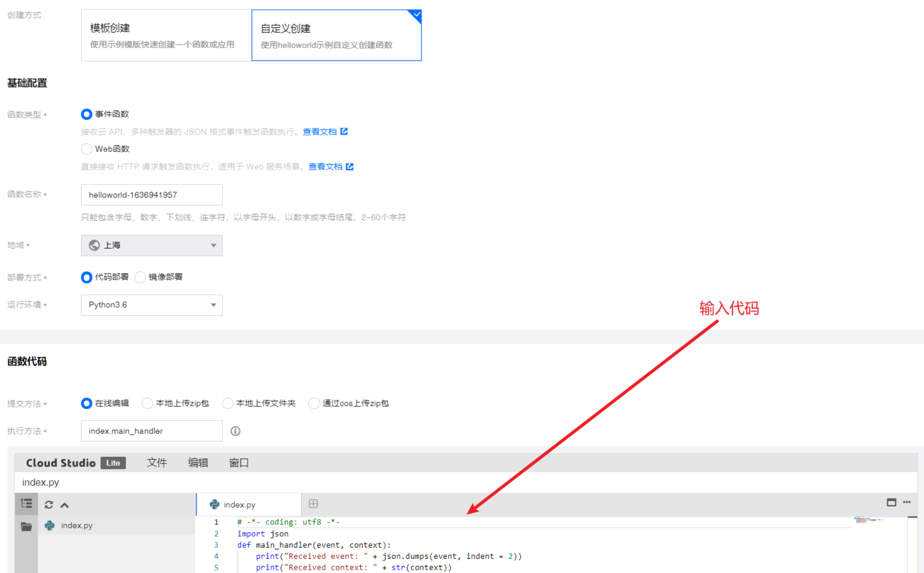This screenshot has height=573, width=924.
Task: Focus the index.main_handler execution method field
Action: [x=152, y=431]
